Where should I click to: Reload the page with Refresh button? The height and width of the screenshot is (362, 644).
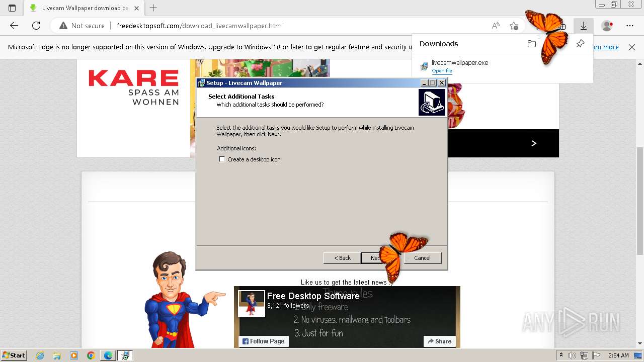tap(36, 26)
